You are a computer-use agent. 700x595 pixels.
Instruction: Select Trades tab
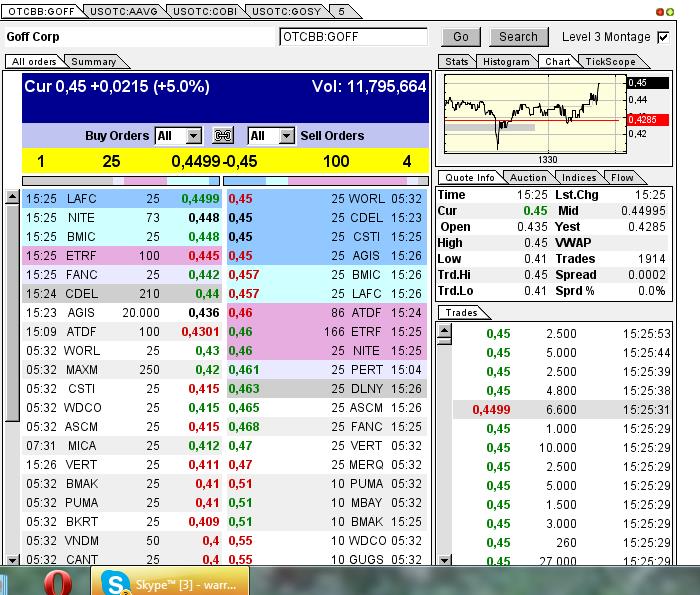coord(461,312)
